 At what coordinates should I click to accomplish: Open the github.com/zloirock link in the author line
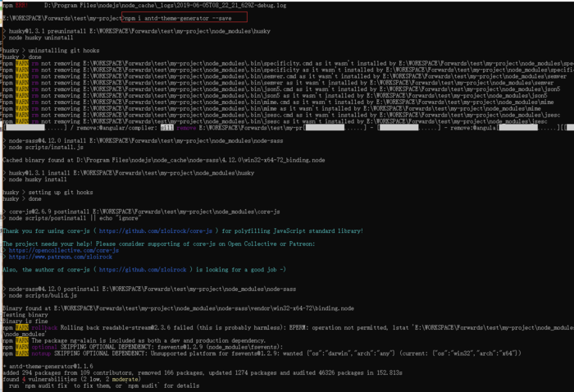(143, 270)
